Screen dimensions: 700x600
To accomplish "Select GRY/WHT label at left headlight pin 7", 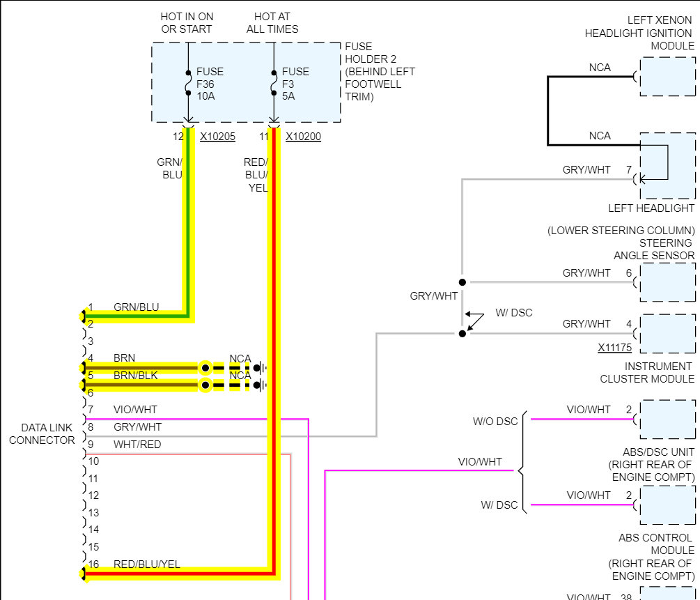I will [586, 170].
